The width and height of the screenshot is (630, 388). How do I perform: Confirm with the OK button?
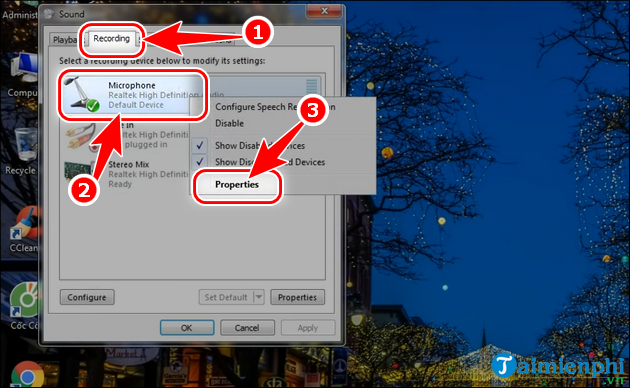187,328
